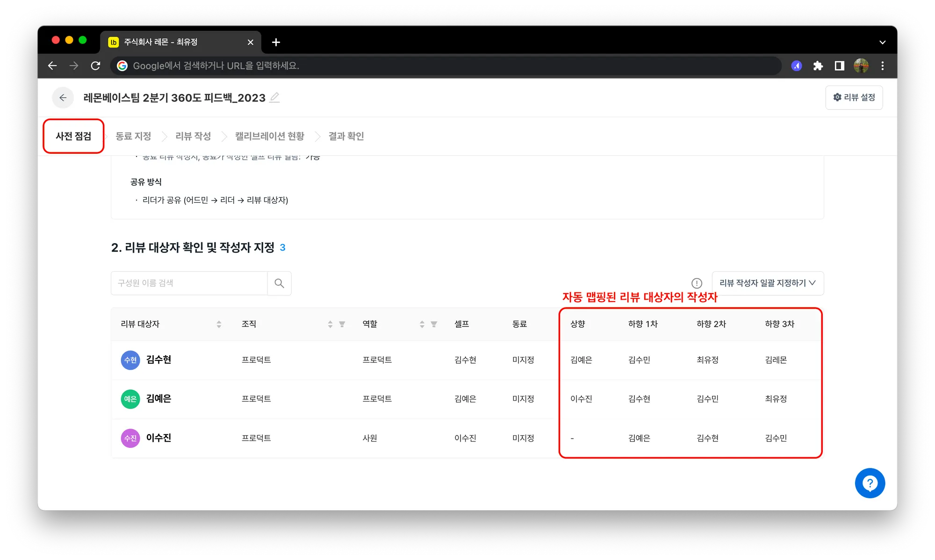Click 이수진 in 상향 column
Screen dimensions: 935x560
coord(581,399)
